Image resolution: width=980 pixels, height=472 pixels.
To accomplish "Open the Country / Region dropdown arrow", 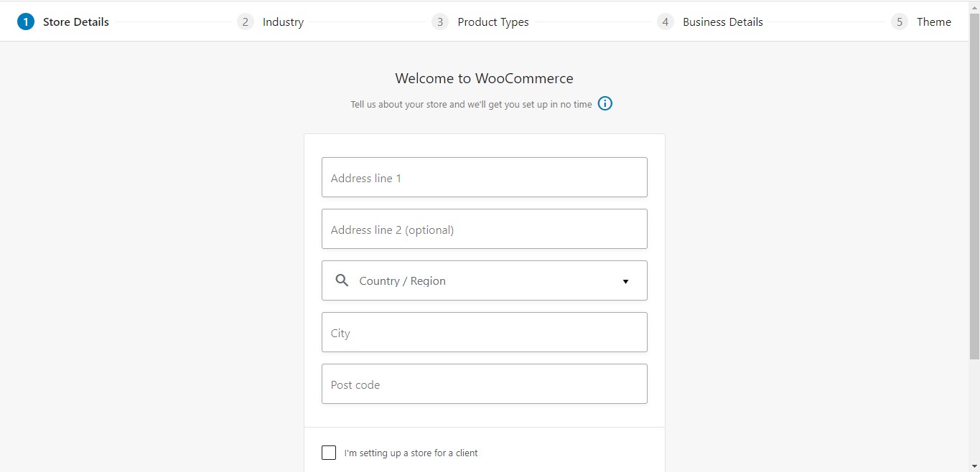I will click(625, 281).
